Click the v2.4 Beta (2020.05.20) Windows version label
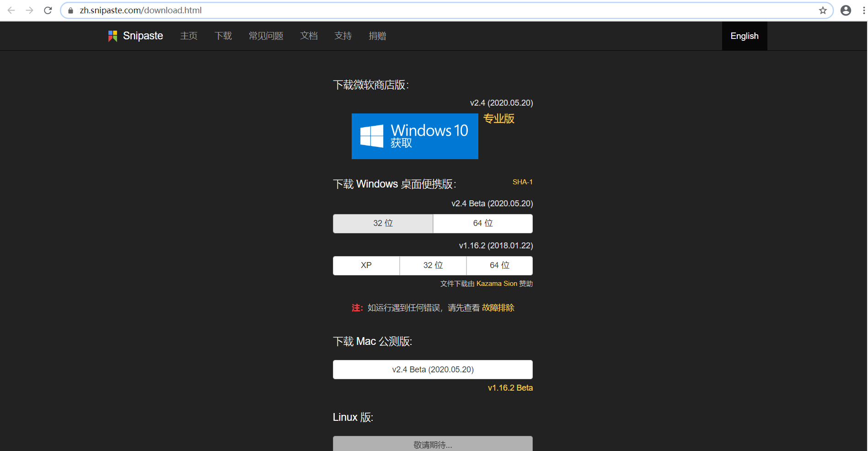Image resolution: width=868 pixels, height=451 pixels. [492, 204]
